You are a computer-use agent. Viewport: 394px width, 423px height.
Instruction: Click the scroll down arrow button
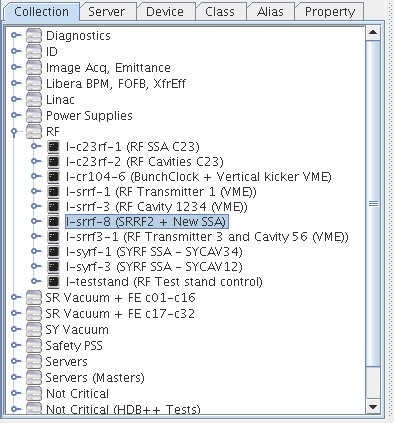pos(373,407)
